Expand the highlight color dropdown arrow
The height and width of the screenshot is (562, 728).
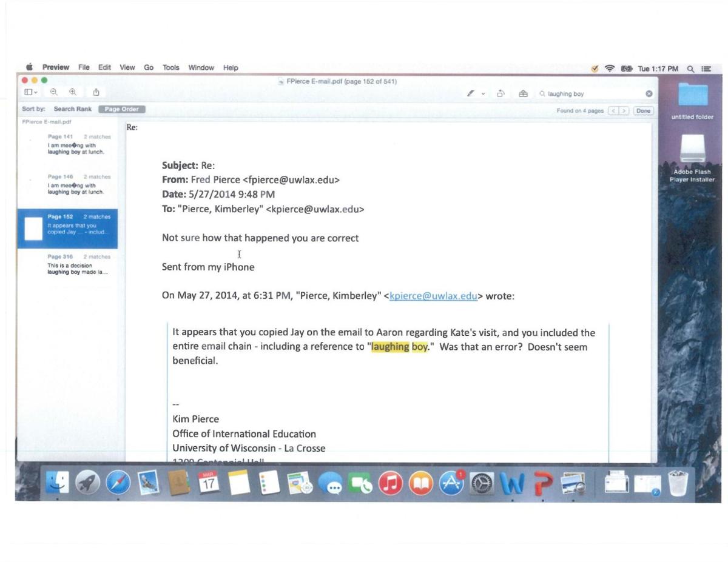point(484,94)
